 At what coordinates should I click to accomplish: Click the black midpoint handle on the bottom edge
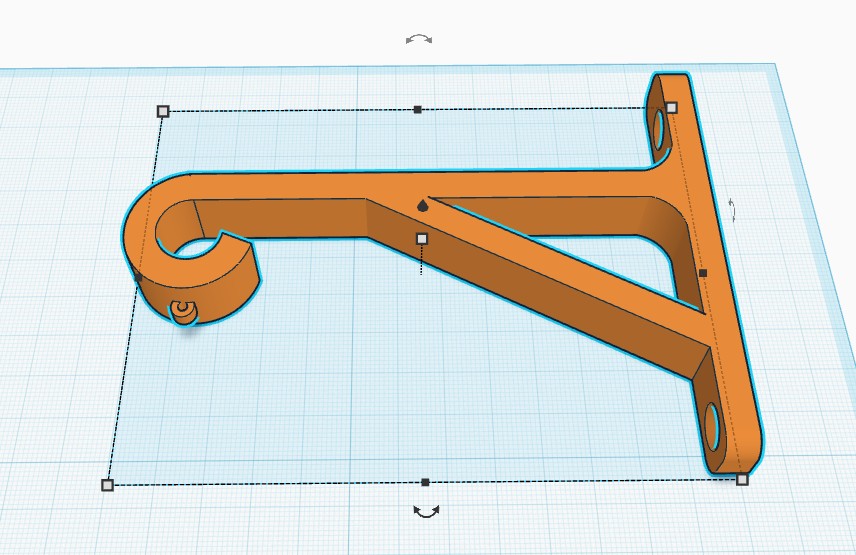(x=425, y=482)
